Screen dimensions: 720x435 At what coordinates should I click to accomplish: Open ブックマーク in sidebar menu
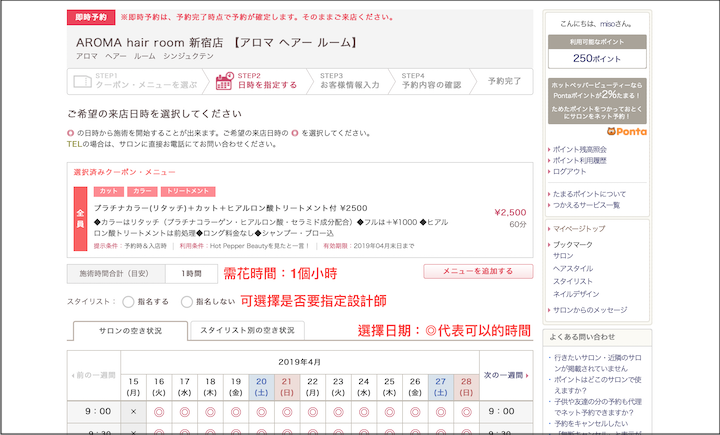(579, 244)
